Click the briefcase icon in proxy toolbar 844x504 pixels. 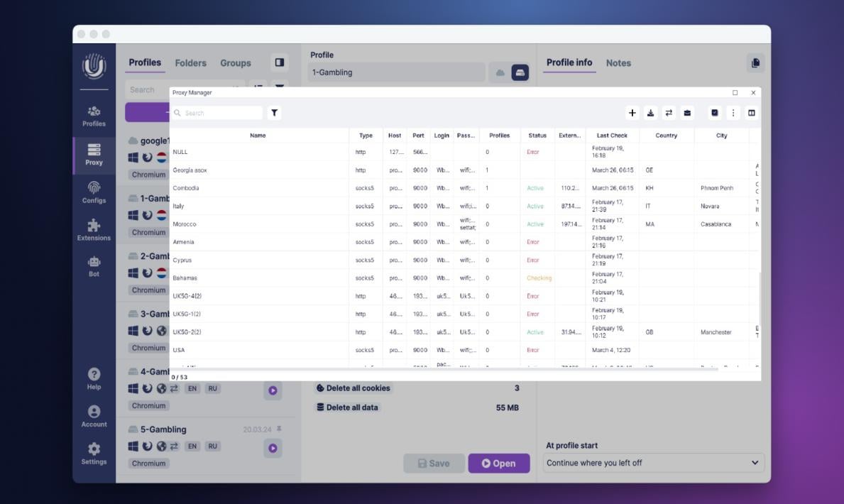[x=687, y=113]
